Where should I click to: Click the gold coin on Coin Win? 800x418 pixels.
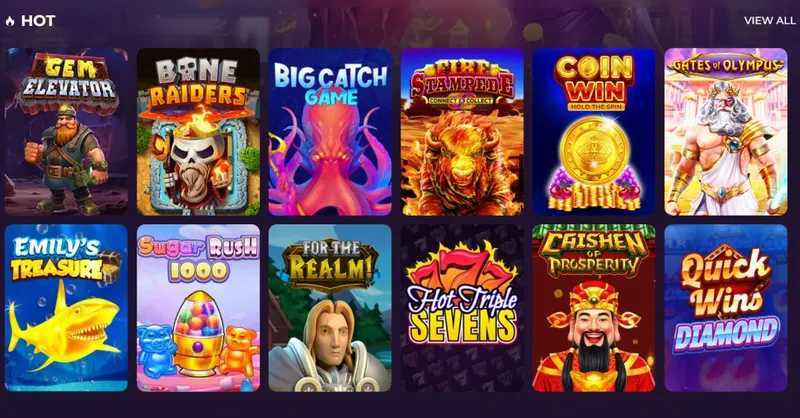[594, 151]
